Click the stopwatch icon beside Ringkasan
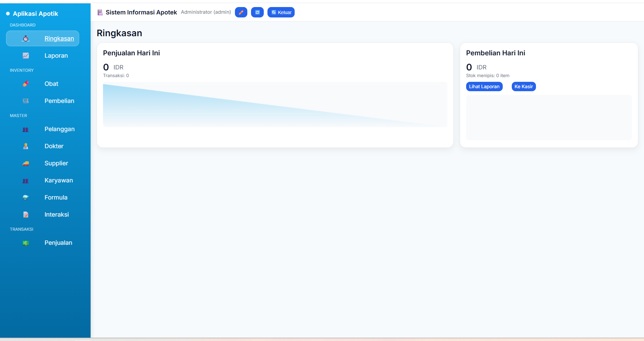Viewport: 644px width, 341px height. pos(26,39)
